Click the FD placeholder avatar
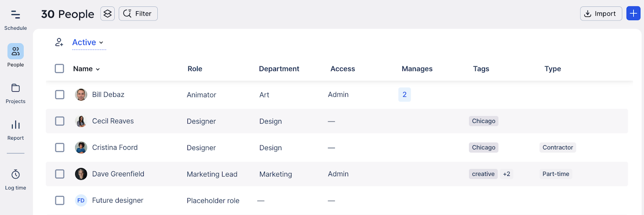Screen dimensions: 644x215 coord(81,201)
